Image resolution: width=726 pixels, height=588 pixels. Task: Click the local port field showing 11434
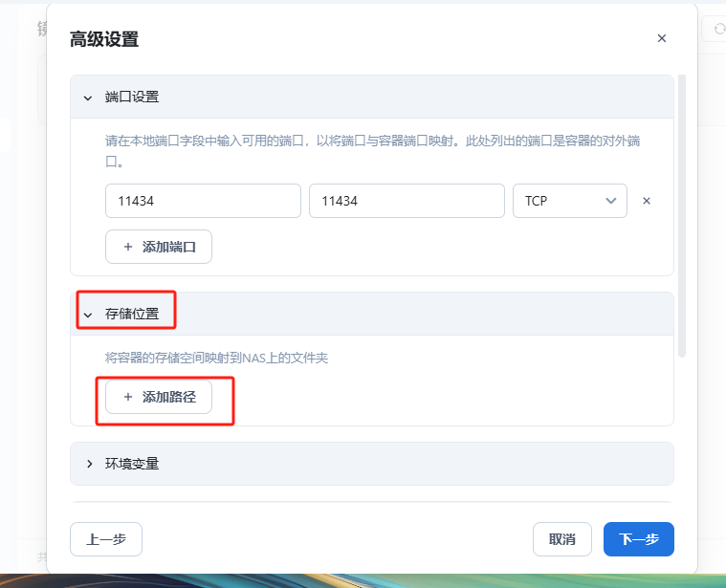pyautogui.click(x=204, y=201)
